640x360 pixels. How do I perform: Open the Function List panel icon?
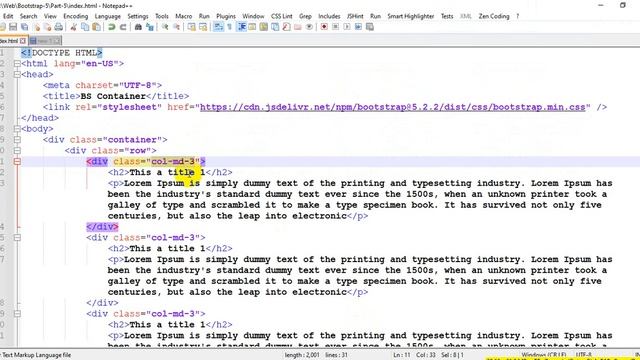point(287,27)
